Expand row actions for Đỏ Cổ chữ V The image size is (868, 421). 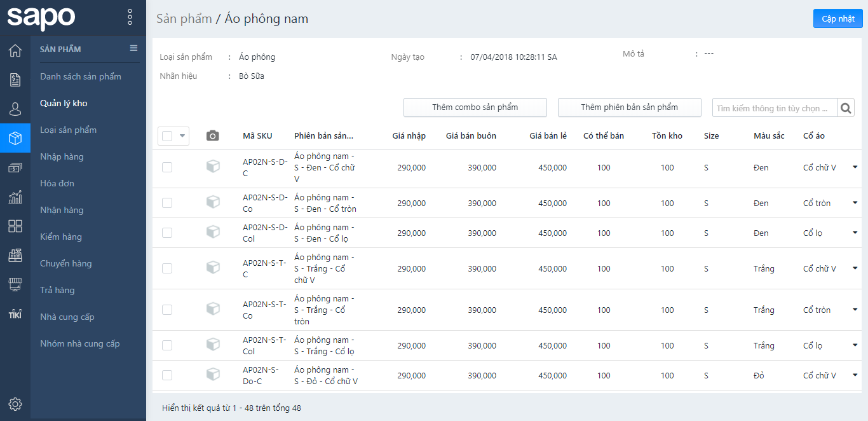coord(855,375)
